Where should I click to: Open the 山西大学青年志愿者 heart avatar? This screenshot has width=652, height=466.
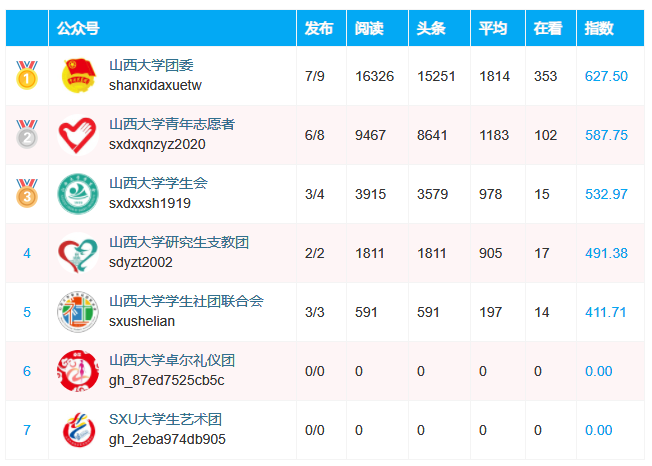[78, 135]
